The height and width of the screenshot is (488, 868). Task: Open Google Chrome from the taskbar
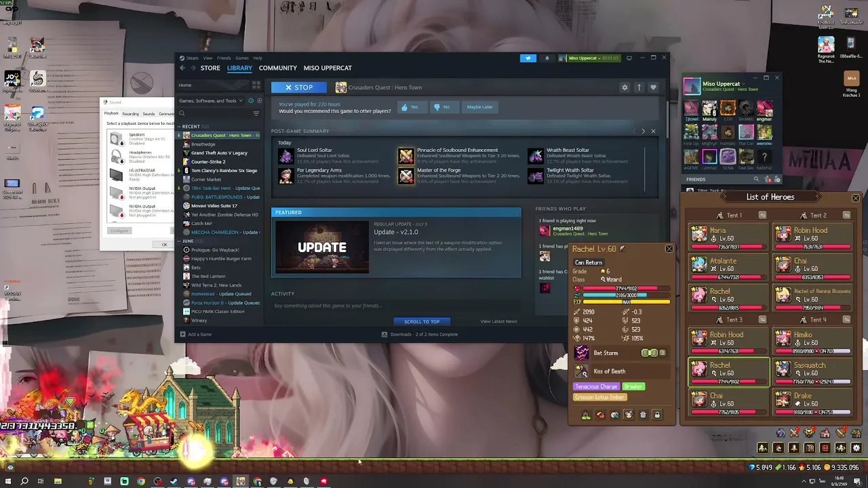click(141, 481)
